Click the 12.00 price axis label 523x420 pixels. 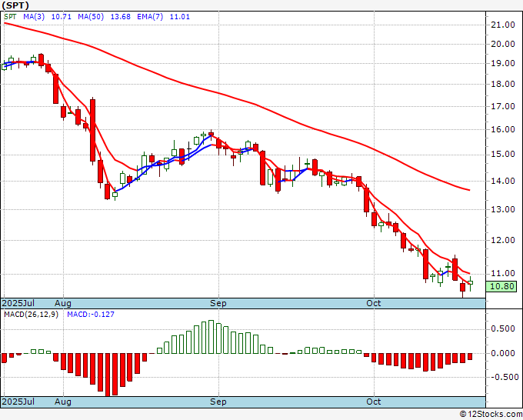[x=503, y=240]
